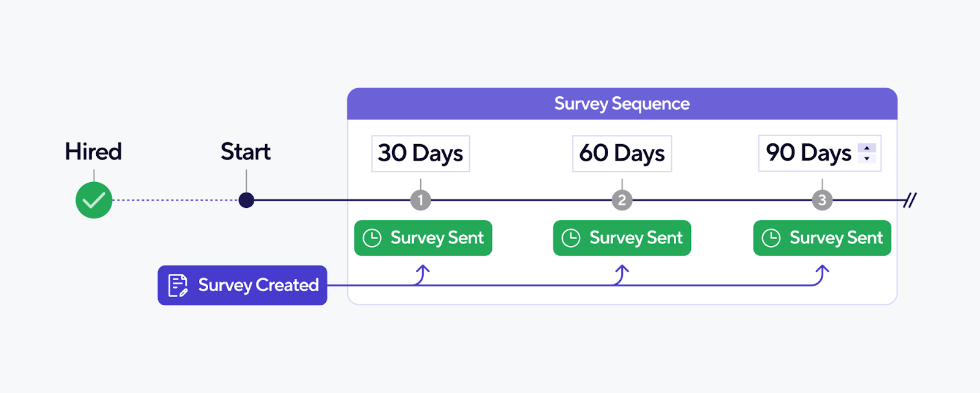Image resolution: width=980 pixels, height=393 pixels.
Task: Select timeline marker number 1
Action: [x=420, y=200]
